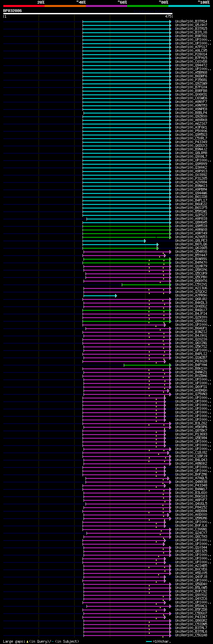Select the UniRef100_Q1HR79 entry
Screen dimensions: 213x644
click(x=191, y=266)
